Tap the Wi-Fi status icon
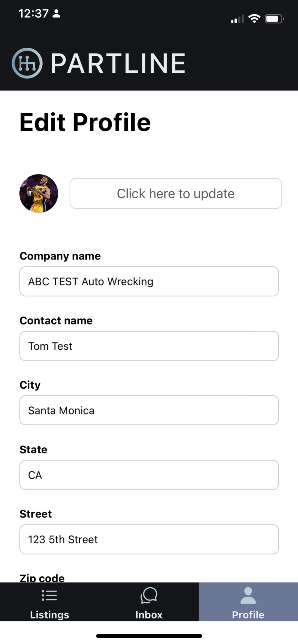This screenshot has width=298, height=644. [254, 19]
